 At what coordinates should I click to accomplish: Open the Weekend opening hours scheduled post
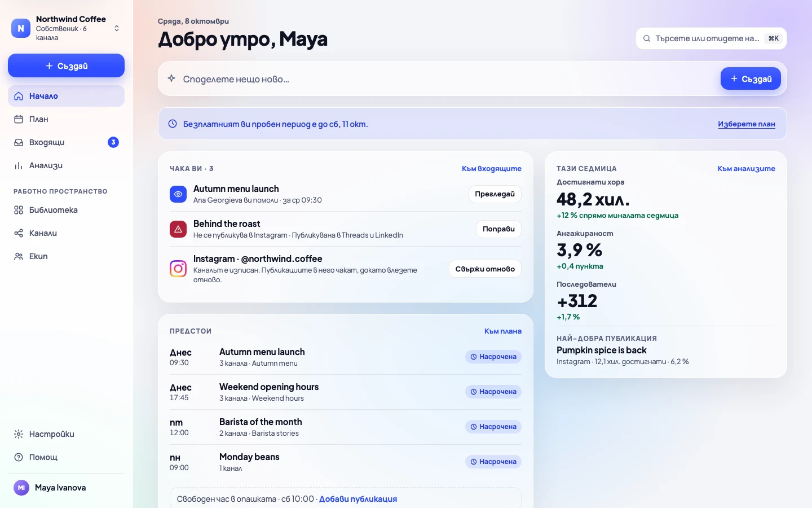(346, 392)
